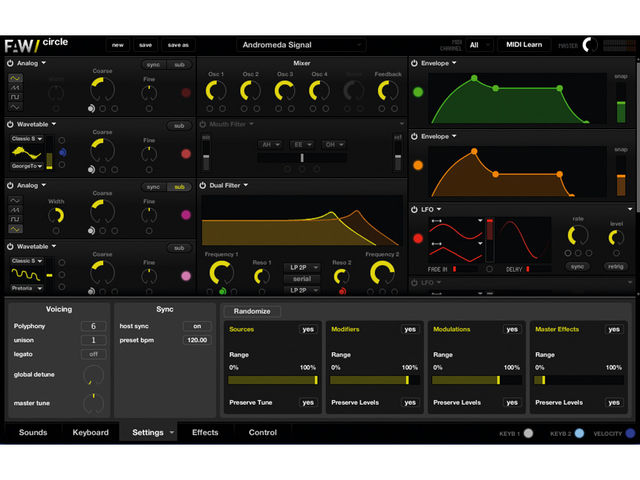Switch to the Effects tab
640x480 pixels.
pyautogui.click(x=205, y=432)
